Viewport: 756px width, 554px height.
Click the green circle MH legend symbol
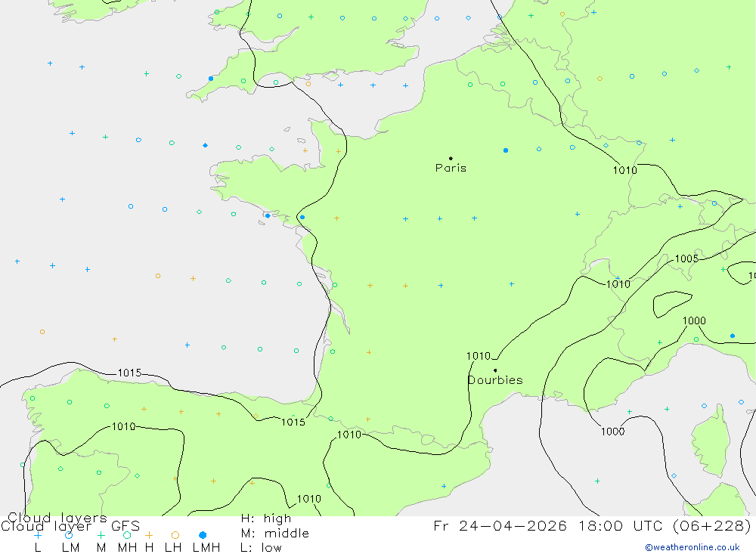(x=127, y=535)
